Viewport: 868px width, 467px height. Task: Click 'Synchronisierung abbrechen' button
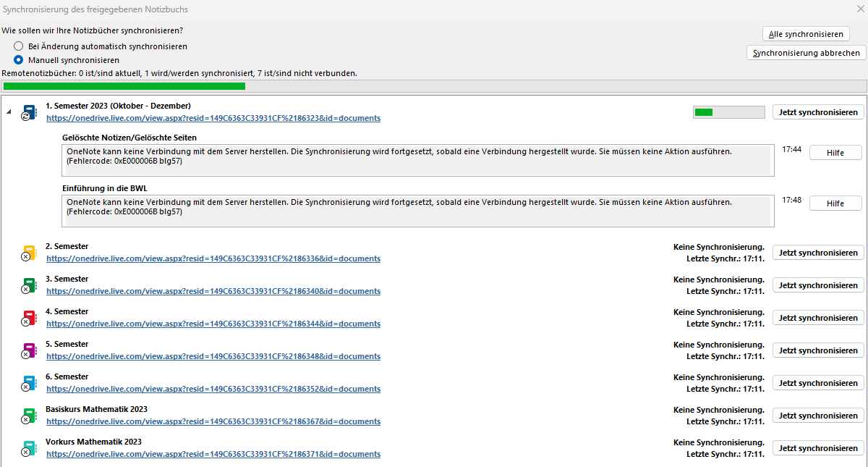click(806, 53)
